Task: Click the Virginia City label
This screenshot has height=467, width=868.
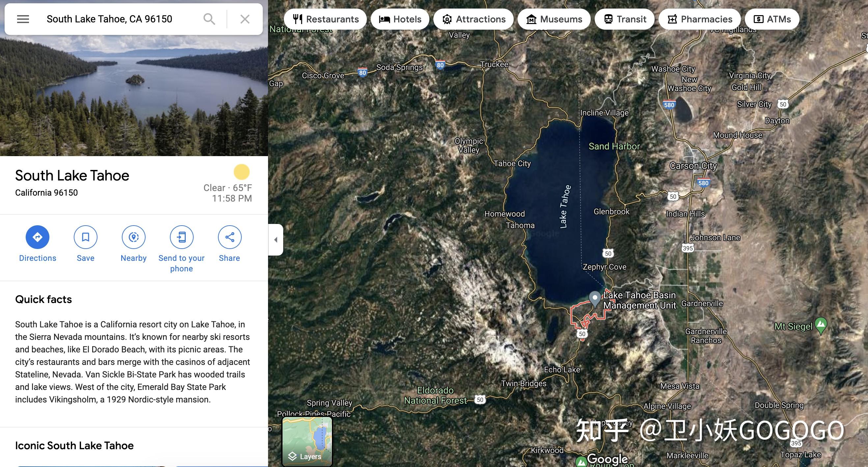Action: 750,75
